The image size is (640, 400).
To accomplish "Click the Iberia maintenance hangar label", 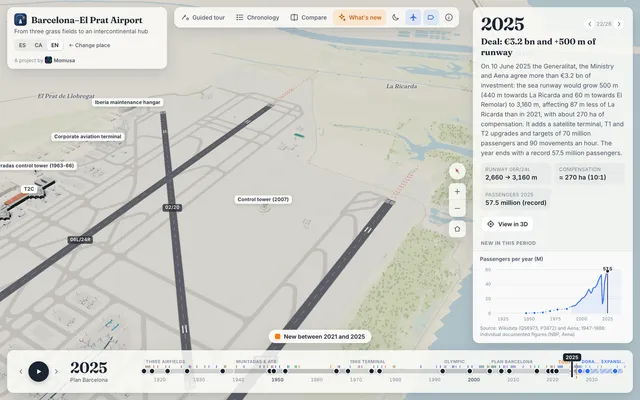I will tap(127, 102).
